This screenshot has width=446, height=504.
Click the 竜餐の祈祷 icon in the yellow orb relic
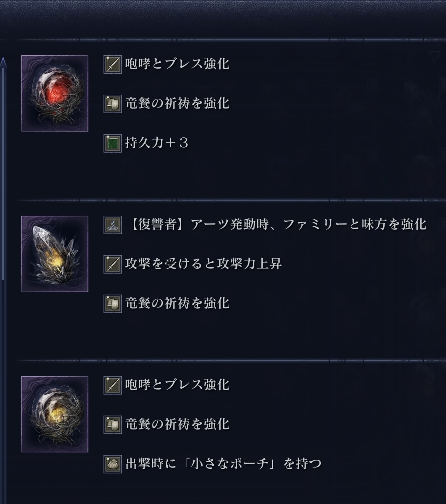[112, 424]
